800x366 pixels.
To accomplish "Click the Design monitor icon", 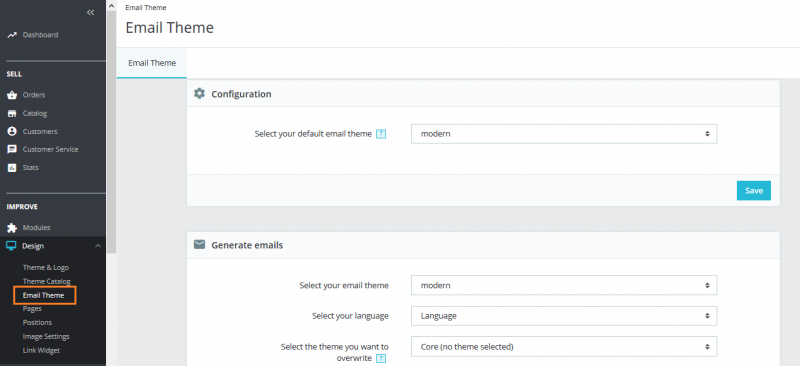I will click(x=11, y=246).
